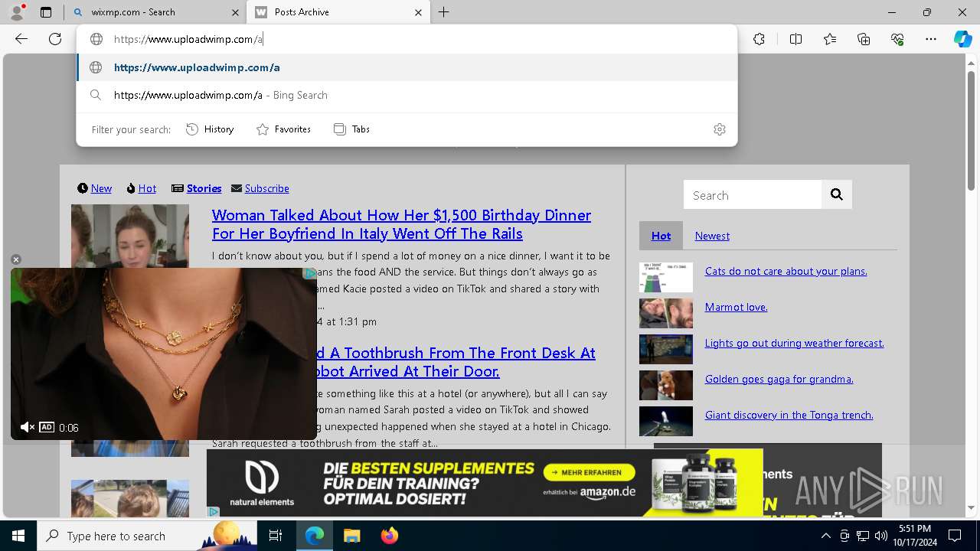Image resolution: width=980 pixels, height=551 pixels.
Task: Click the browser back arrow
Action: [x=21, y=39]
